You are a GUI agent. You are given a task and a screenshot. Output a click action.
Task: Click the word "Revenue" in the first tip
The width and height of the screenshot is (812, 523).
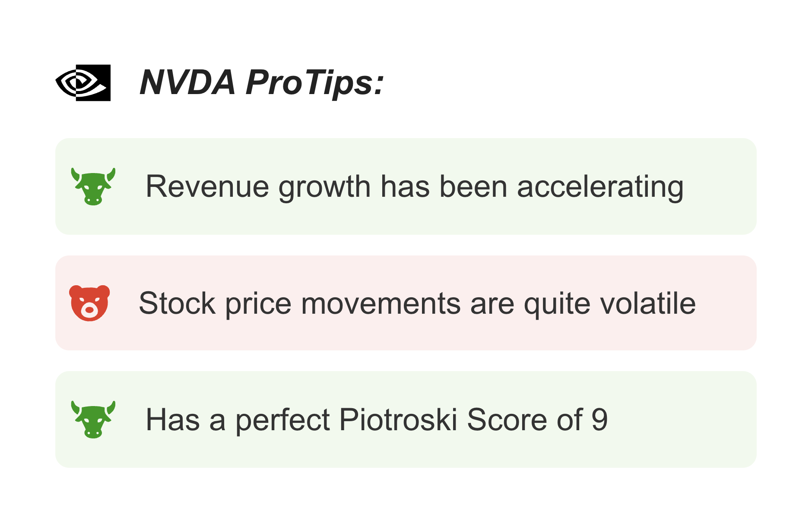tap(207, 187)
